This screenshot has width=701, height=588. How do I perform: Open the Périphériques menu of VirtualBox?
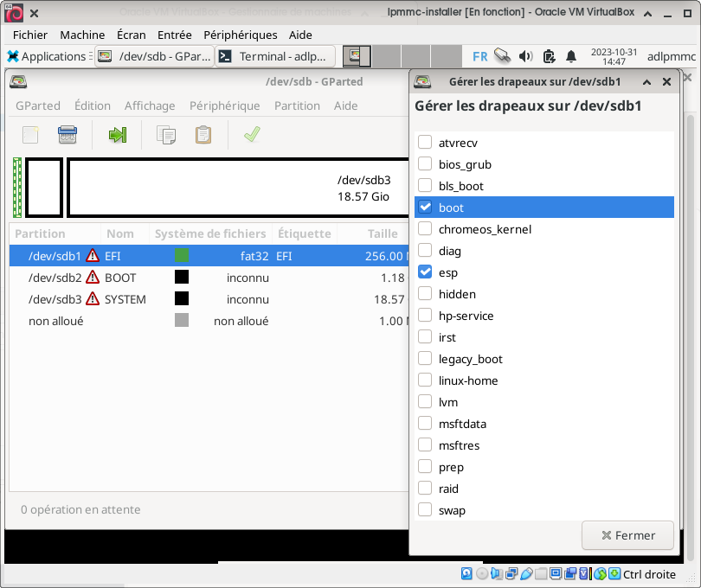pyautogui.click(x=240, y=35)
